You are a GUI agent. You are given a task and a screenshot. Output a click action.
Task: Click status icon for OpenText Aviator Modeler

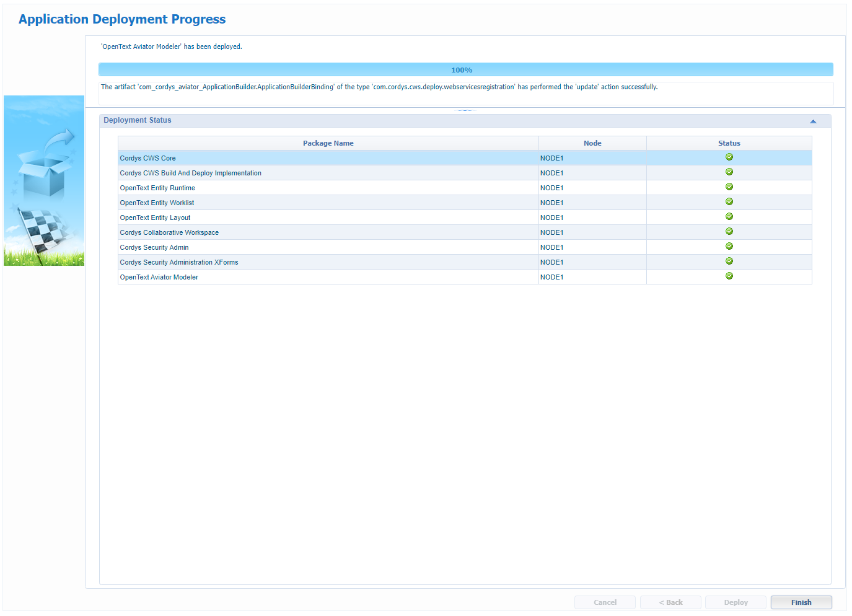click(729, 276)
